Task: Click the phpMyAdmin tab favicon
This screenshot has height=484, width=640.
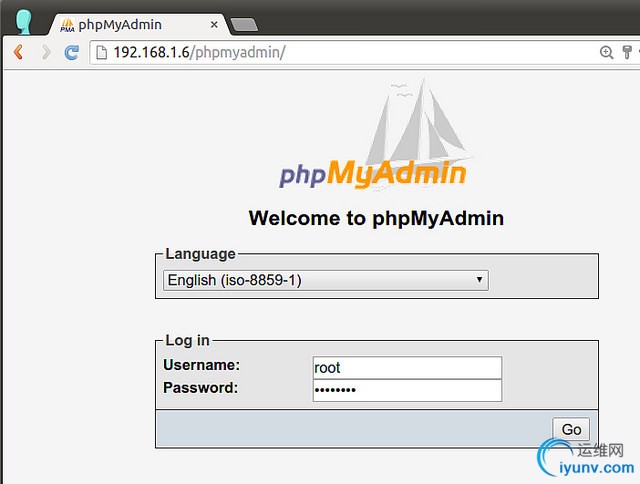Action: click(x=67, y=25)
